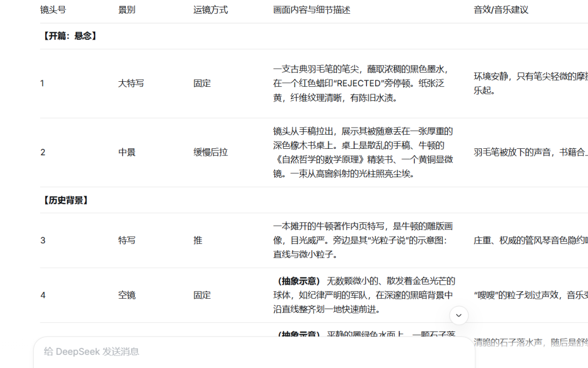
Task: Select the '中景' shot-size cell
Action: click(x=127, y=152)
